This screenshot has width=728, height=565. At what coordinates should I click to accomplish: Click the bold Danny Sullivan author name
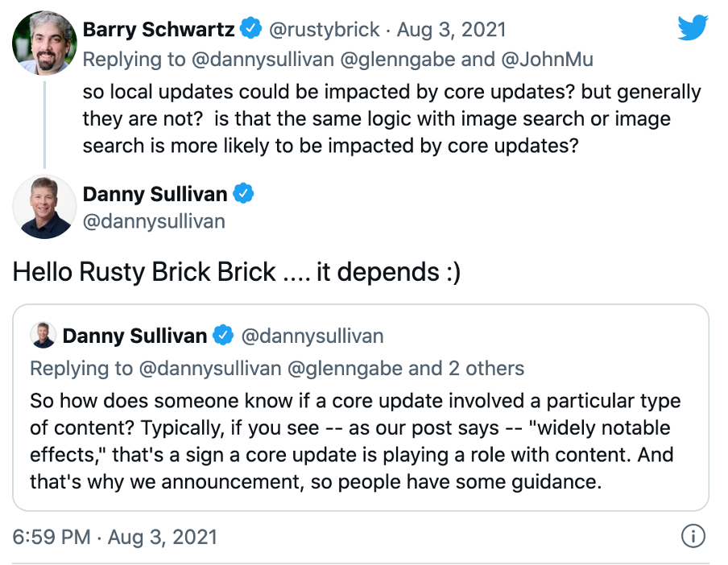(155, 194)
